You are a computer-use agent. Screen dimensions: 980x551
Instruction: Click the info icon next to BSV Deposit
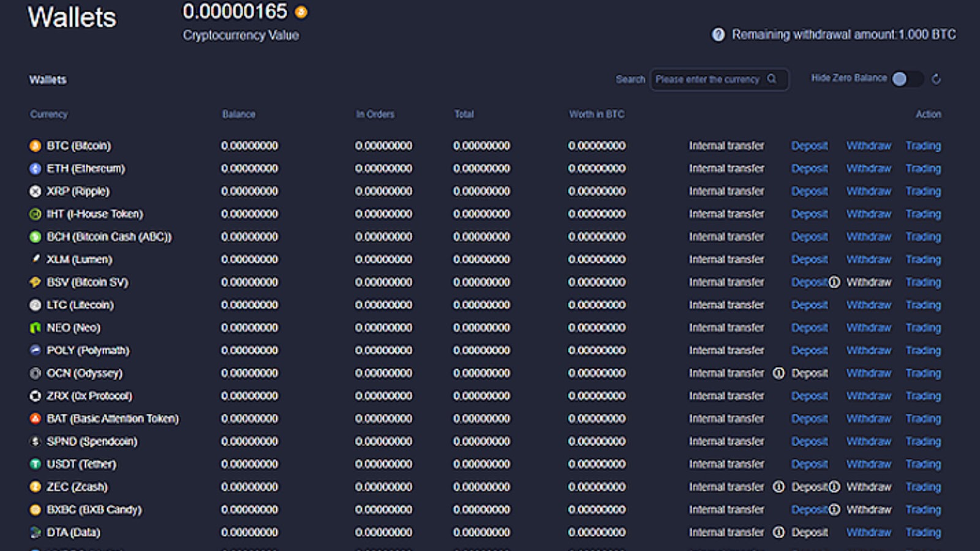[834, 282]
